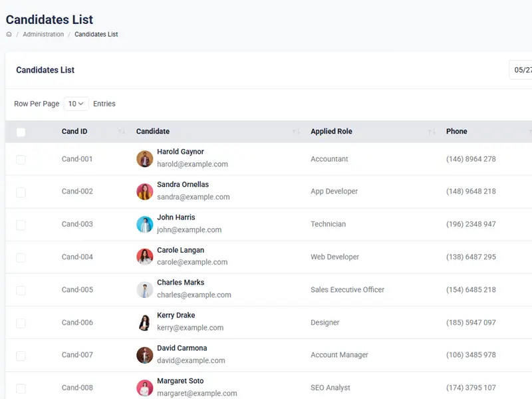Screen dimensions: 532x399
Task: Go to Administration in the breadcrumb
Action: 43,35
